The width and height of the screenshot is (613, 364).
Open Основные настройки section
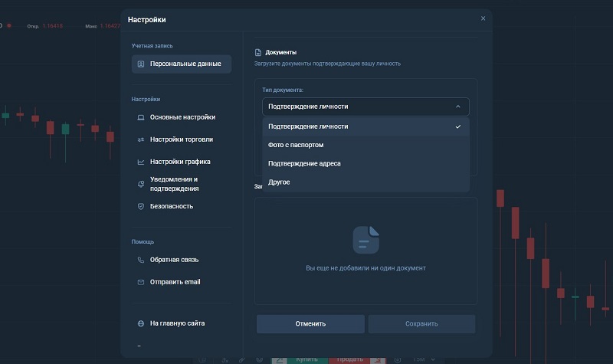(x=182, y=117)
